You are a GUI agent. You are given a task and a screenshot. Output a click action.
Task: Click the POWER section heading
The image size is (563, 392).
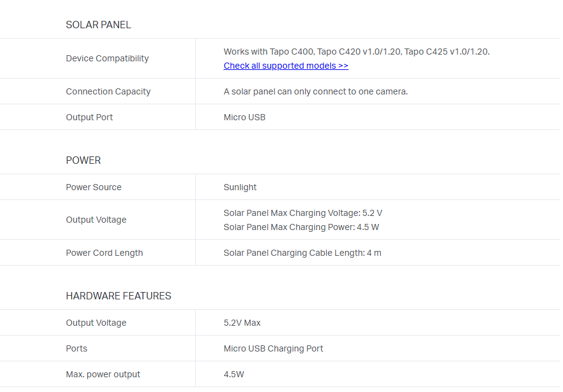point(83,160)
